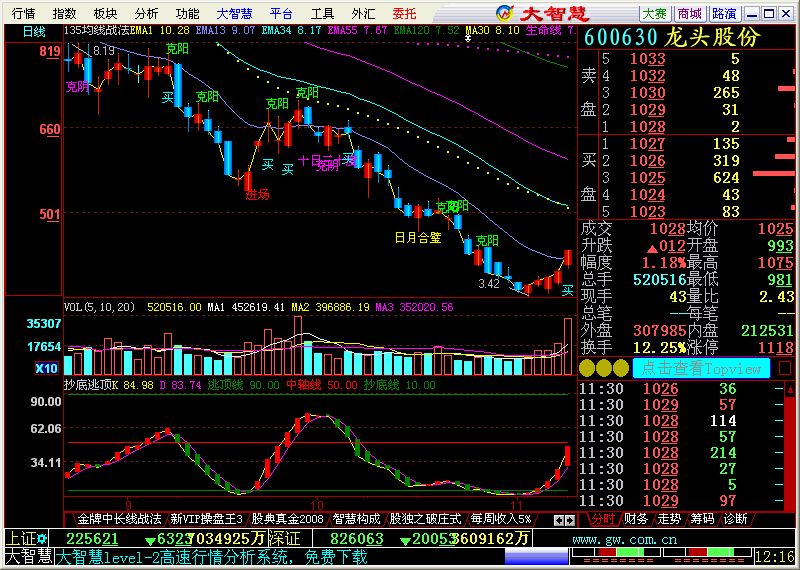Image resolution: width=800 pixels, height=570 pixels.
Task: Click the VOL(5,10,20) indicator label
Action: pyautogui.click(x=99, y=307)
